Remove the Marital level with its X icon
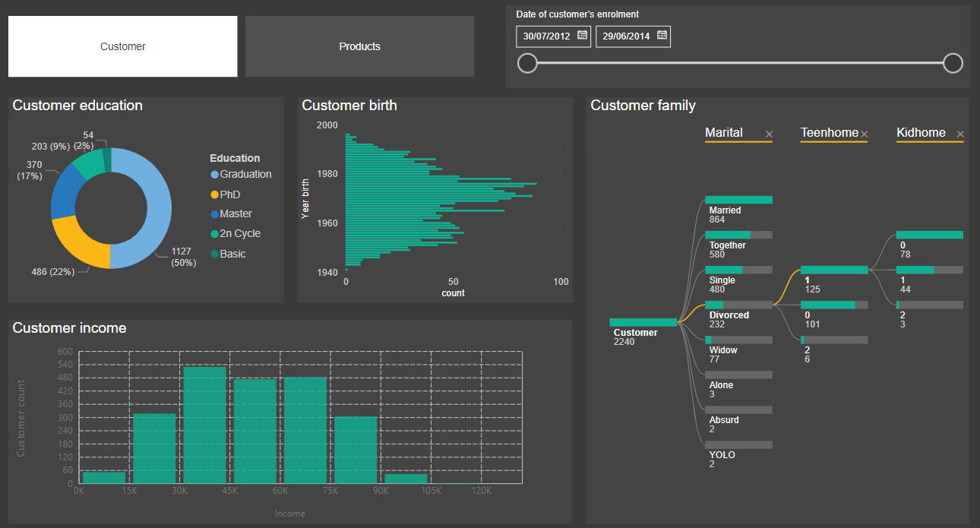 (x=767, y=133)
